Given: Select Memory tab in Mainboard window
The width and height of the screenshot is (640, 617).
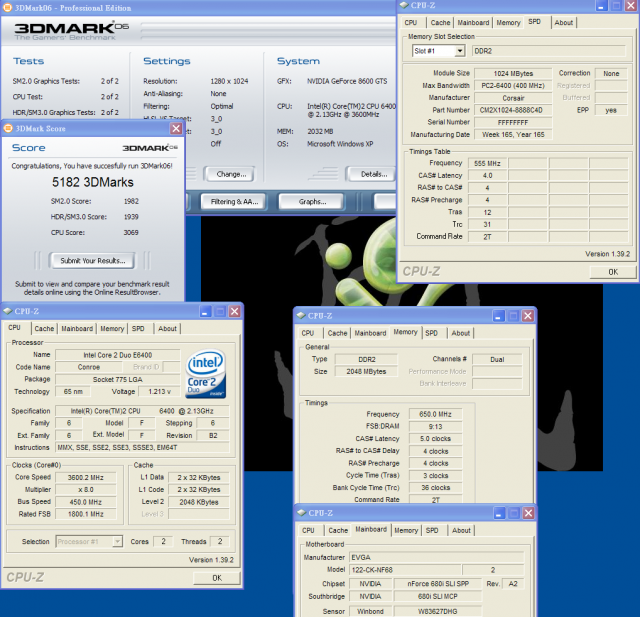Looking at the screenshot, I should pos(406,530).
